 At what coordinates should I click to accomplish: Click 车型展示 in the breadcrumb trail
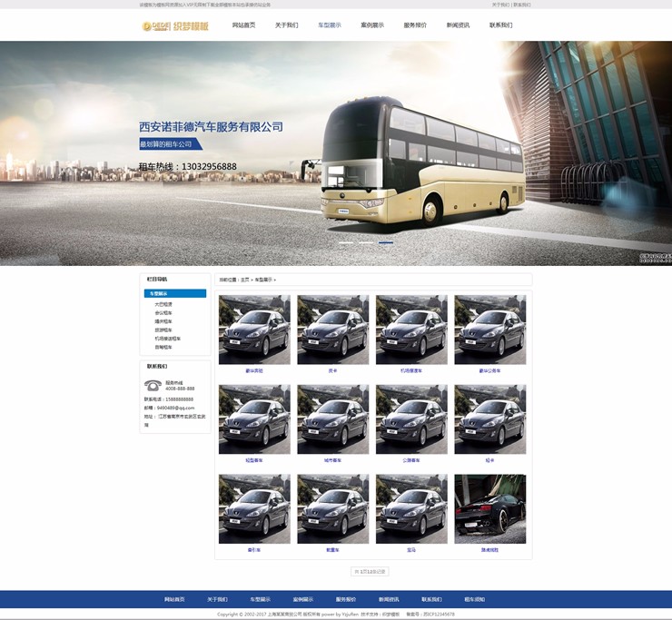263,280
